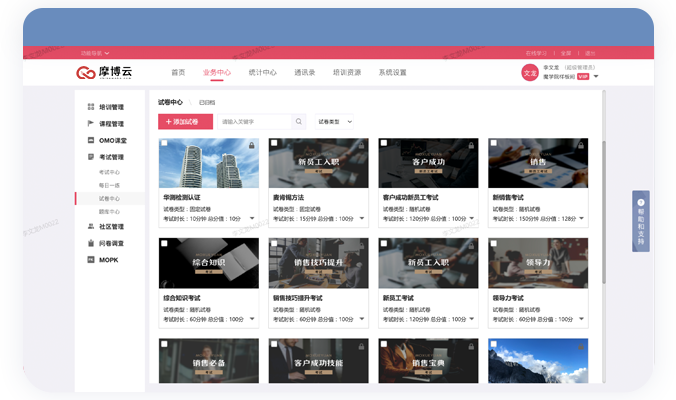
Task: Open the 新销售考试 card arrow menu
Action: 582,218
